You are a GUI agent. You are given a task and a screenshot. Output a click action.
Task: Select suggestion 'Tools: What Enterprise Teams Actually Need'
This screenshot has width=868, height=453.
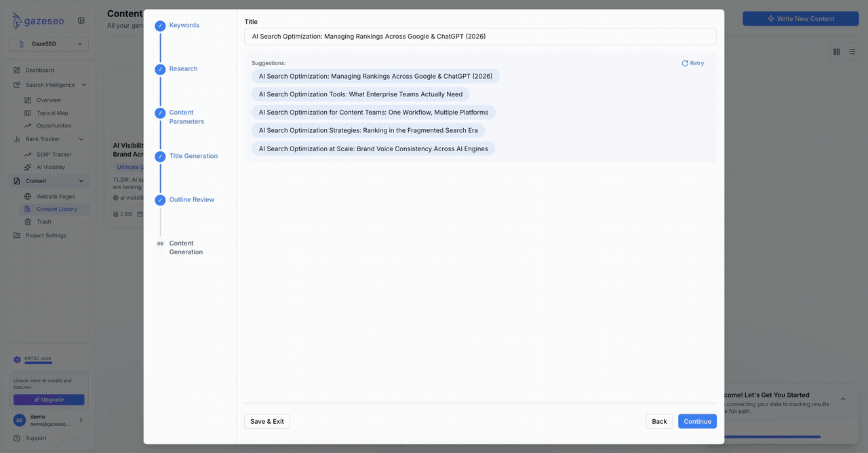[x=361, y=94]
